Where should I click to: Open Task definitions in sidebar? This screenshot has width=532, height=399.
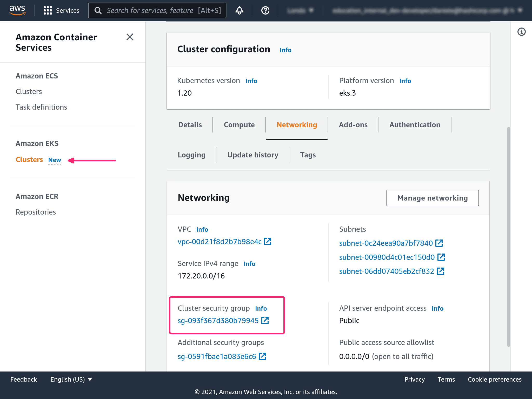click(41, 107)
